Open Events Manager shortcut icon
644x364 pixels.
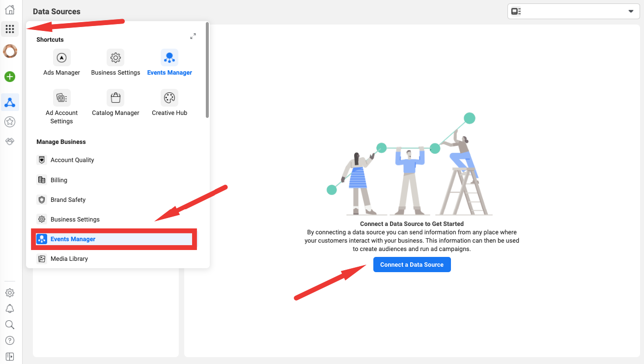pyautogui.click(x=169, y=57)
